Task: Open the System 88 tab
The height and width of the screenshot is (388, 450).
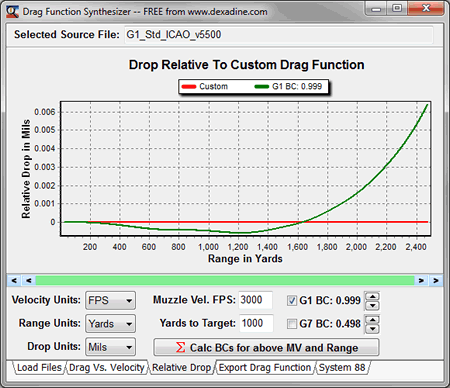Action: 342,367
